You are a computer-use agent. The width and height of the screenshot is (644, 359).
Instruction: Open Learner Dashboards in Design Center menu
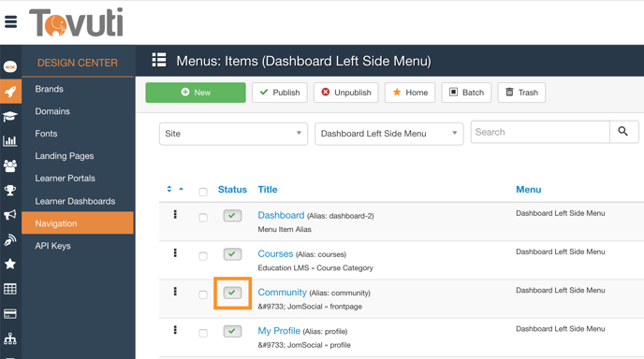click(x=75, y=201)
